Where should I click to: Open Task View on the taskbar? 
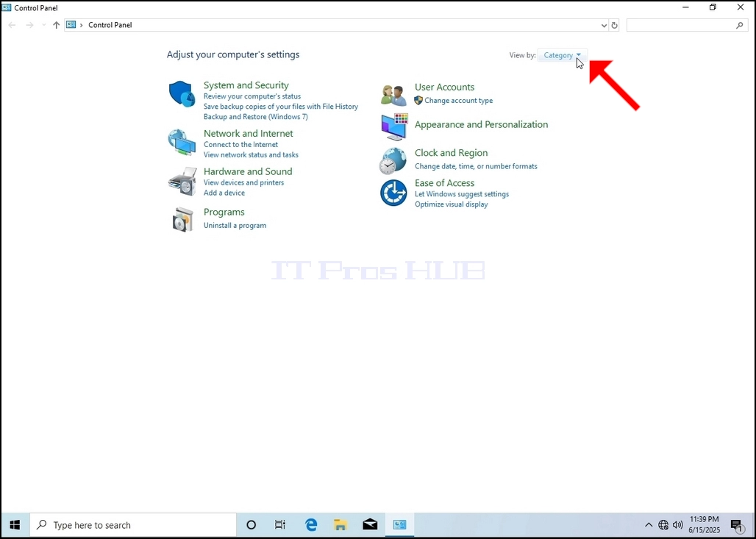coord(280,525)
